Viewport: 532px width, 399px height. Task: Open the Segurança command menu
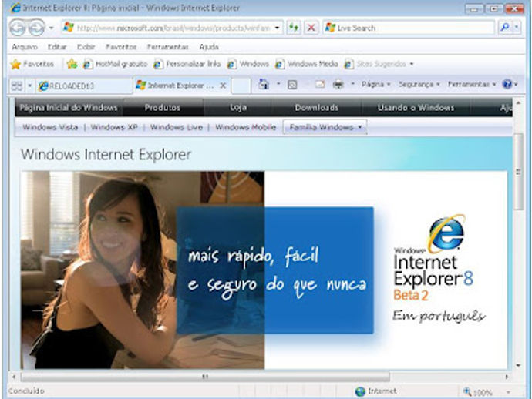419,84
